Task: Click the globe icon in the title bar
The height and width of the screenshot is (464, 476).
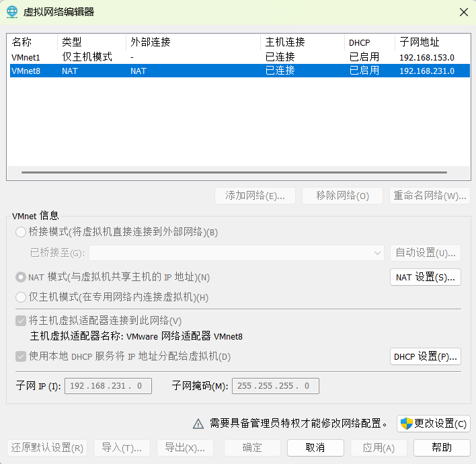Action: pos(12,12)
